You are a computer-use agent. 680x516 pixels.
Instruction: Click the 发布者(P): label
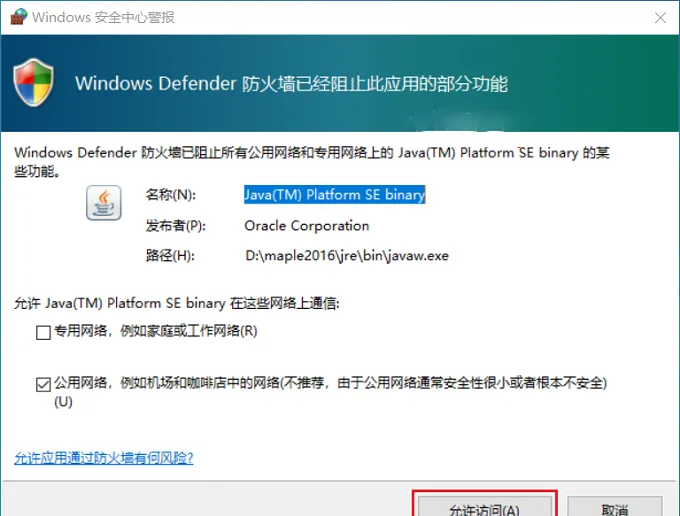pyautogui.click(x=176, y=225)
